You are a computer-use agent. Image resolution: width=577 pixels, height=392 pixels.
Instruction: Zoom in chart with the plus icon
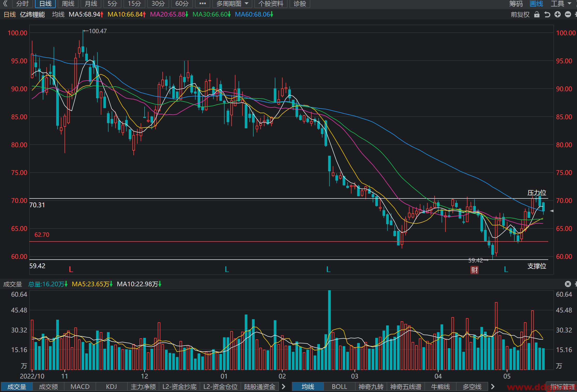(557, 15)
